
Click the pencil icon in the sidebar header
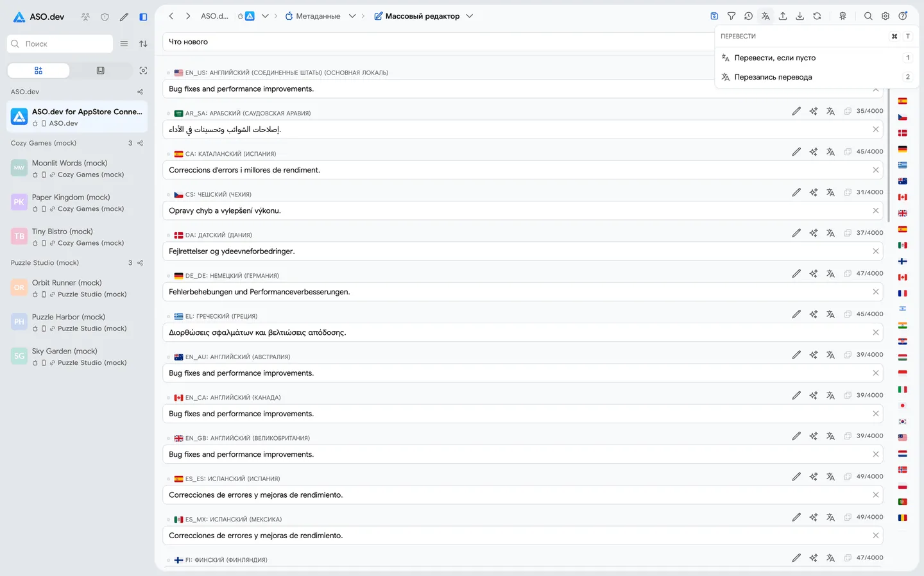pyautogui.click(x=124, y=17)
